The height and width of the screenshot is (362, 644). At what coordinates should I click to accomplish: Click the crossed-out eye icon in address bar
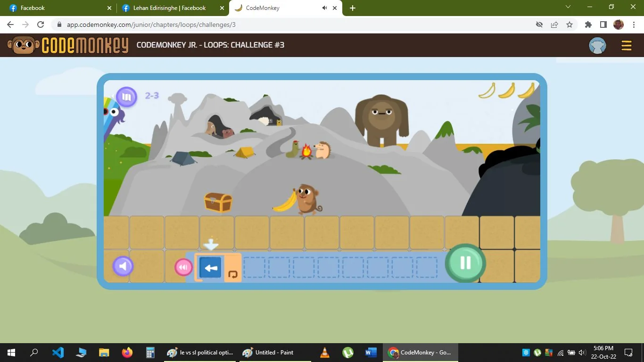tap(539, 25)
